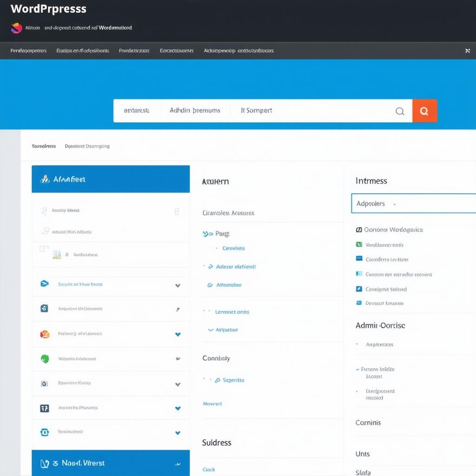The height and width of the screenshot is (476, 476).
Task: Collapse the blue Nosrl. Virerst panel chevron
Action: coord(177,463)
